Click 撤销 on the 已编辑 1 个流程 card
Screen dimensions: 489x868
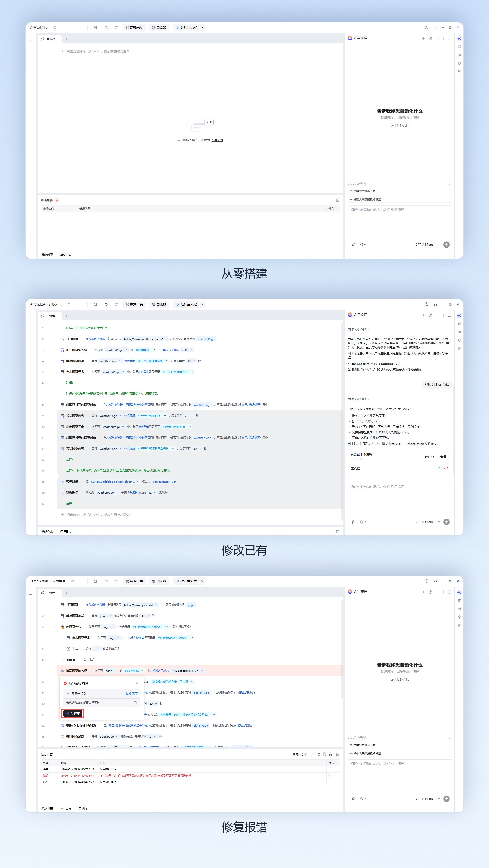click(429, 457)
